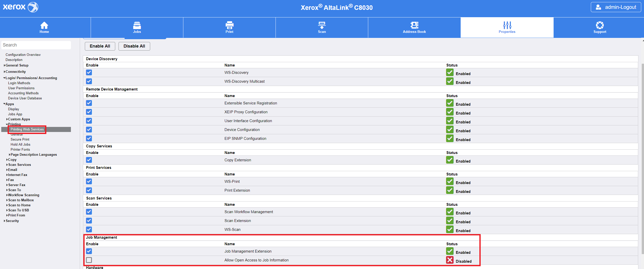644x269 pixels.
Task: Uncheck the WS-Discovery Multicast checkbox
Action: 89,81
